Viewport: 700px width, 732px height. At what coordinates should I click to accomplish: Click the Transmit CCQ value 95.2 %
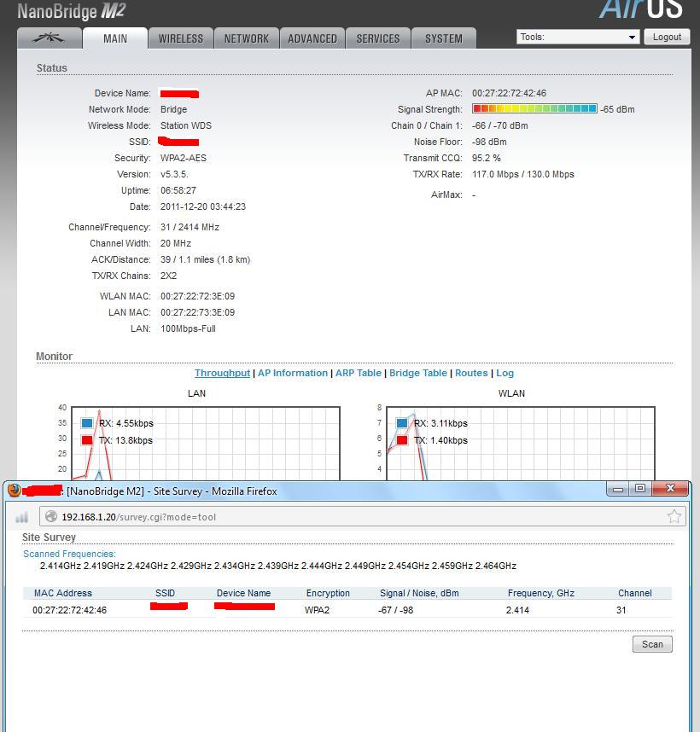tap(486, 158)
